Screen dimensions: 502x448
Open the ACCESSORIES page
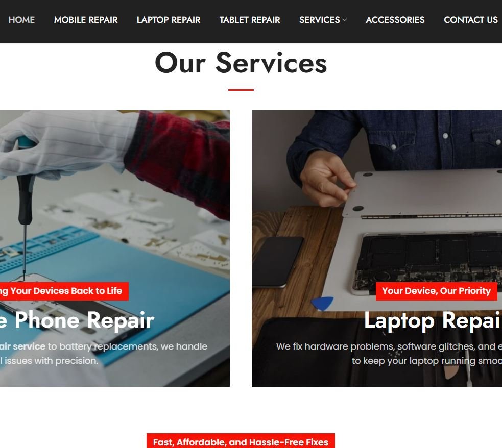(395, 20)
